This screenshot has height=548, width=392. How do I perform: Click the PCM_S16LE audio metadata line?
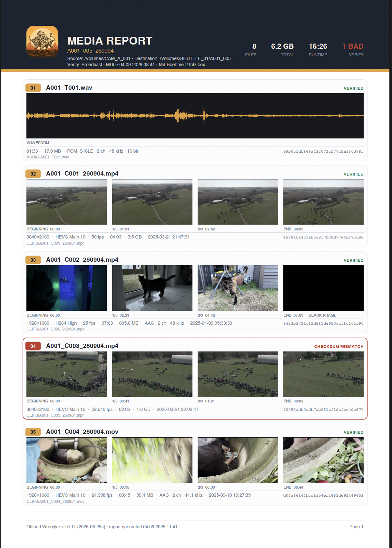[x=82, y=151]
